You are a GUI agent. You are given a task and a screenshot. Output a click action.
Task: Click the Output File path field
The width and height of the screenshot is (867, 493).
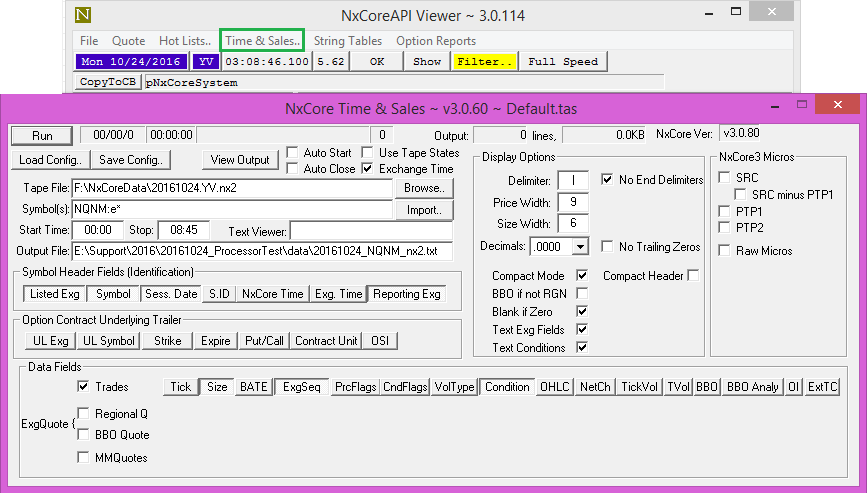(262, 251)
